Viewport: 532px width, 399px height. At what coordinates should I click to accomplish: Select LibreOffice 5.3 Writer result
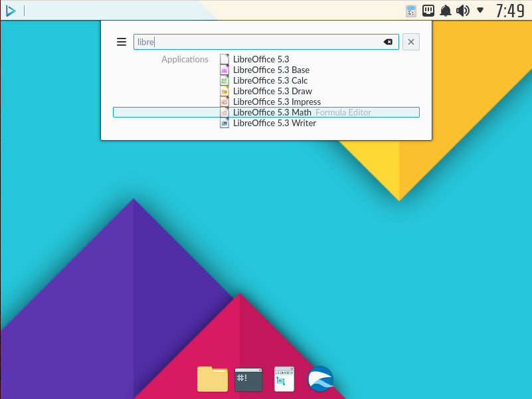[x=274, y=123]
